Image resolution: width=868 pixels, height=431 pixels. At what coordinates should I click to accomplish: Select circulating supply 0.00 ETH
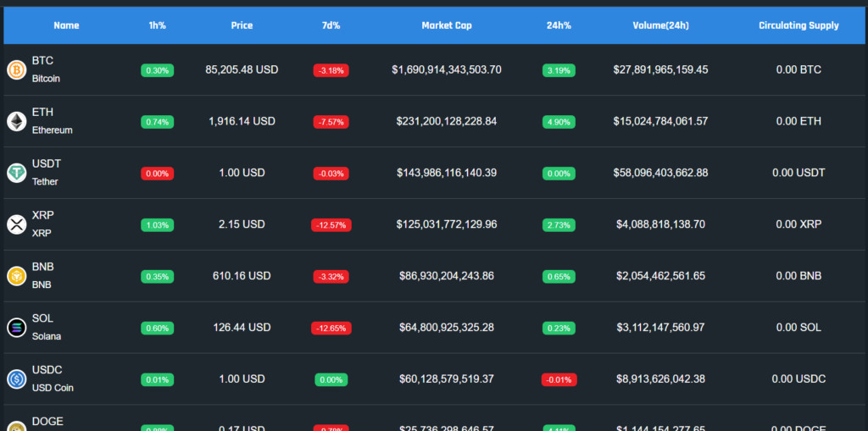(798, 121)
